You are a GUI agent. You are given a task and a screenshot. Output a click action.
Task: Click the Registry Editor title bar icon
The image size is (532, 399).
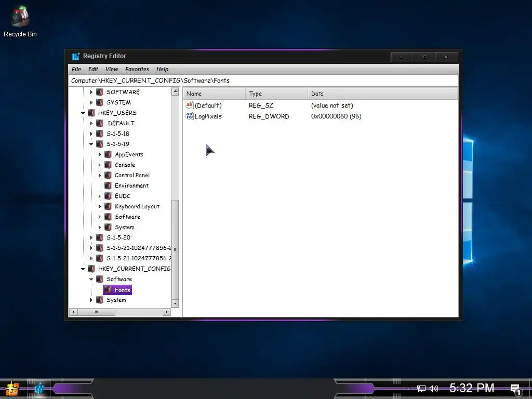(76, 56)
